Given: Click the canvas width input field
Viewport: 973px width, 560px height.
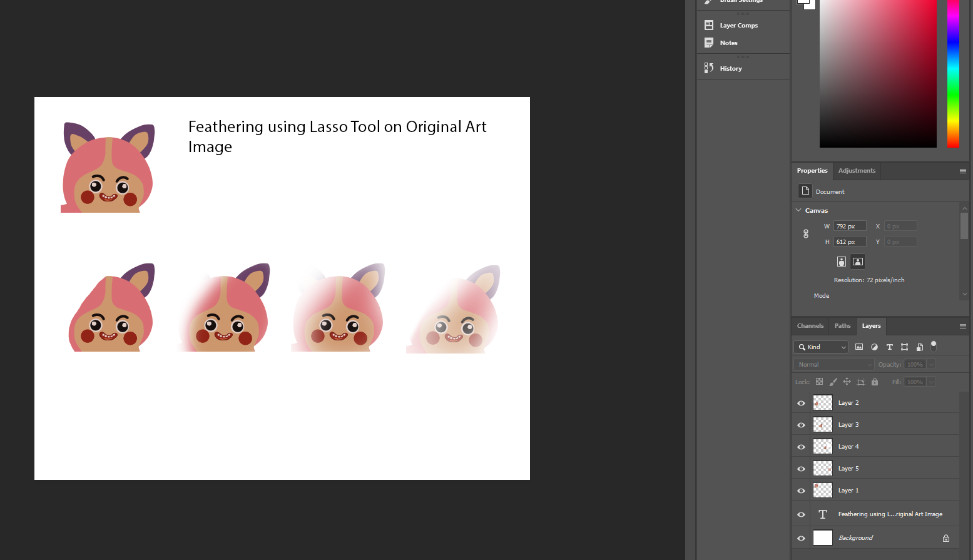Looking at the screenshot, I should point(849,226).
